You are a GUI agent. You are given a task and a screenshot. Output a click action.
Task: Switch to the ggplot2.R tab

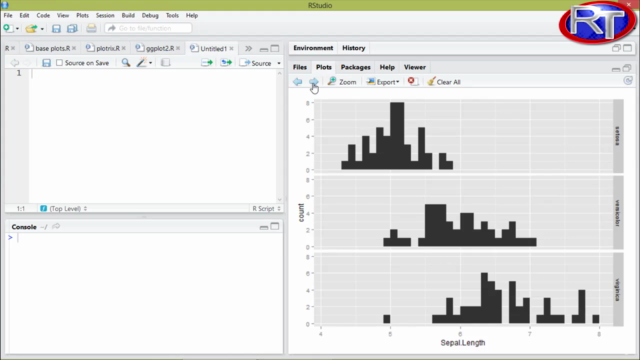point(160,48)
